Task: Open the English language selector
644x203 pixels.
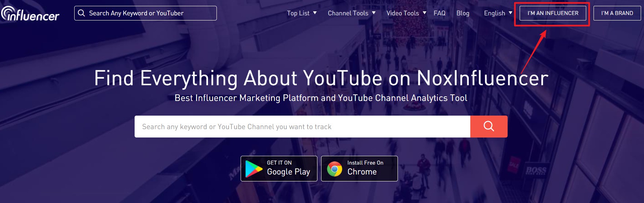Action: coord(494,13)
